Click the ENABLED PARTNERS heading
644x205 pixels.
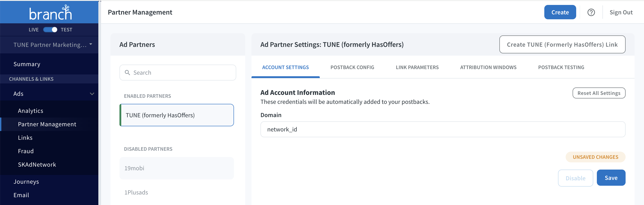click(x=148, y=96)
